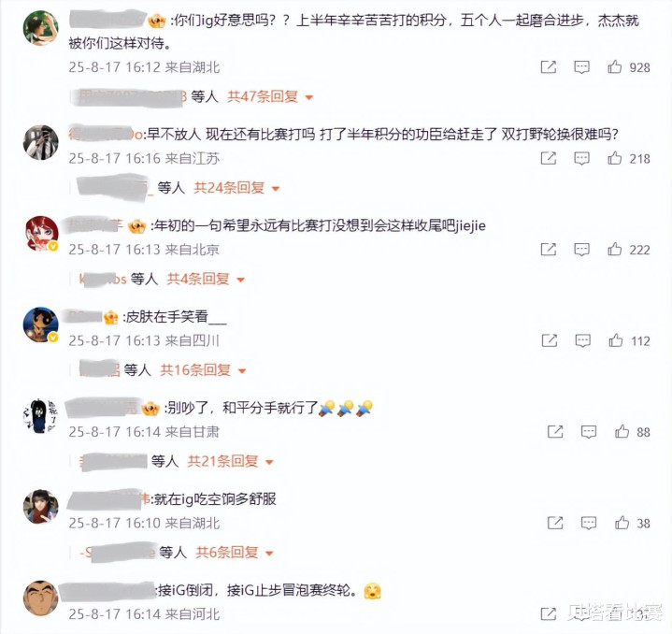Open the avatar of the 湖北 16:12 commenter
The height and width of the screenshot is (634, 672).
click(40, 28)
